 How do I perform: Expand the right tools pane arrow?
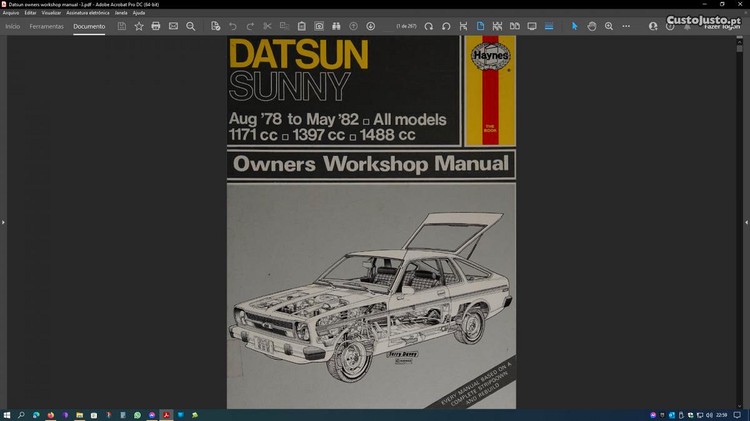coord(746,222)
